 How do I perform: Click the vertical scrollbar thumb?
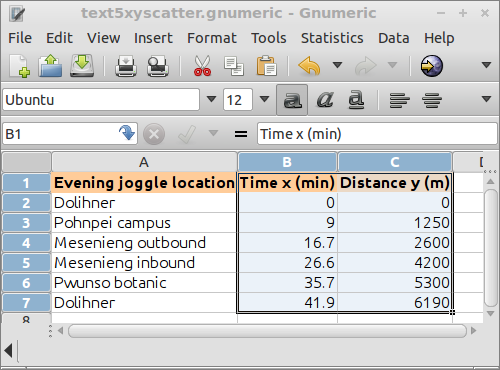point(491,247)
